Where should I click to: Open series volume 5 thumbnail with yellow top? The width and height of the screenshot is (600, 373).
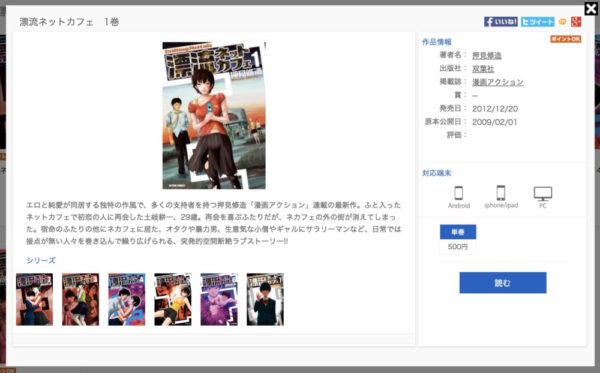173,299
